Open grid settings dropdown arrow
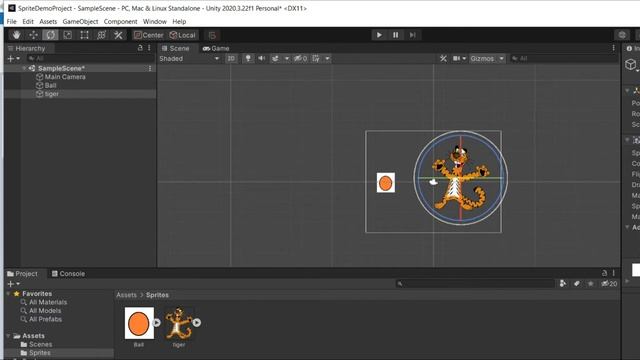 tap(327, 59)
